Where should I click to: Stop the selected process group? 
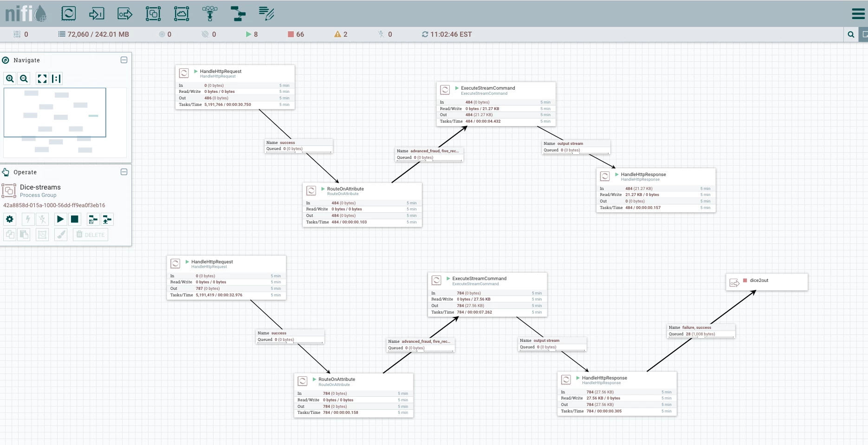[74, 219]
